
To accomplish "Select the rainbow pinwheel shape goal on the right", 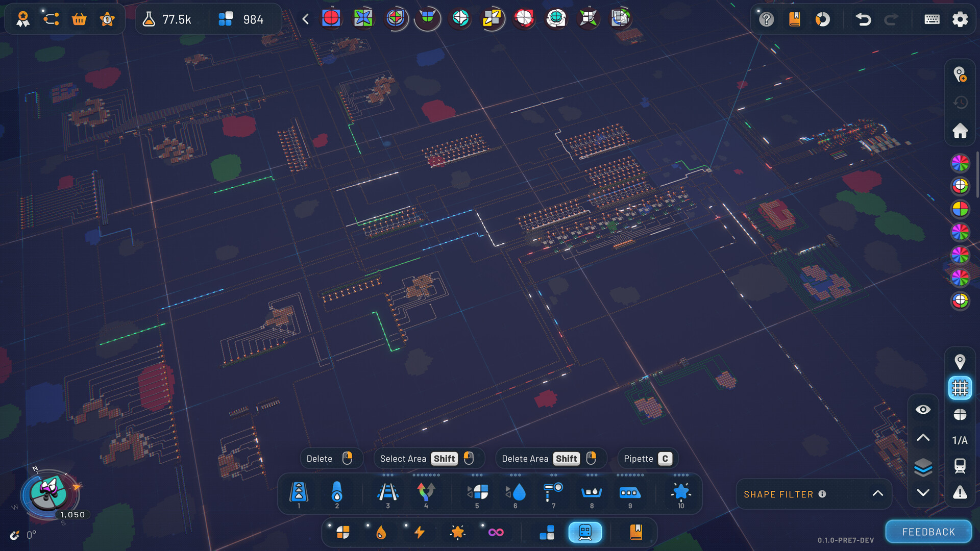I will point(961,163).
